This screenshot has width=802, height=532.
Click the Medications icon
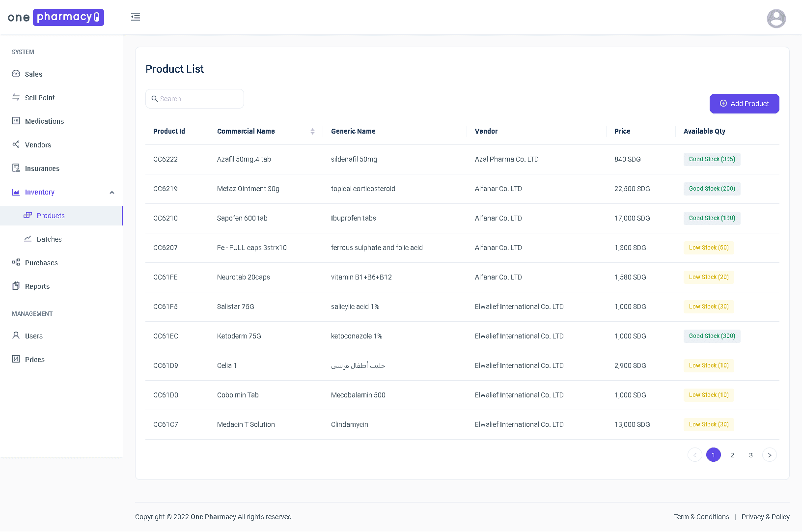click(x=16, y=121)
